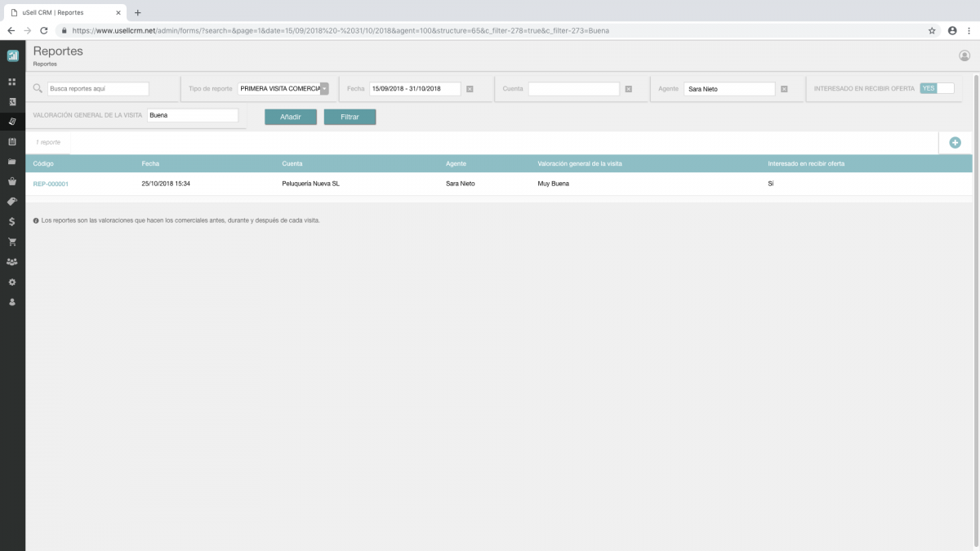Clear the Agente filter Sara Nieto
980x551 pixels.
point(784,88)
